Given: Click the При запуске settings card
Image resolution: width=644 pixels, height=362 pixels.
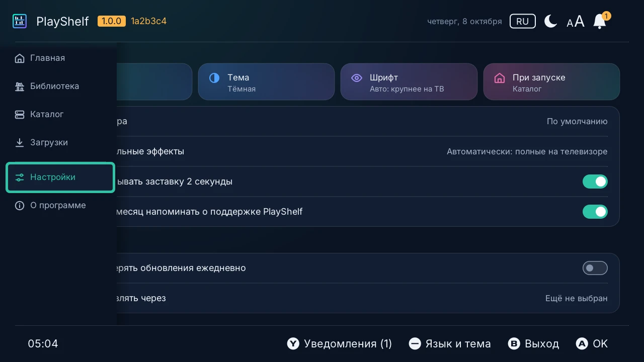Looking at the screenshot, I should (x=551, y=81).
